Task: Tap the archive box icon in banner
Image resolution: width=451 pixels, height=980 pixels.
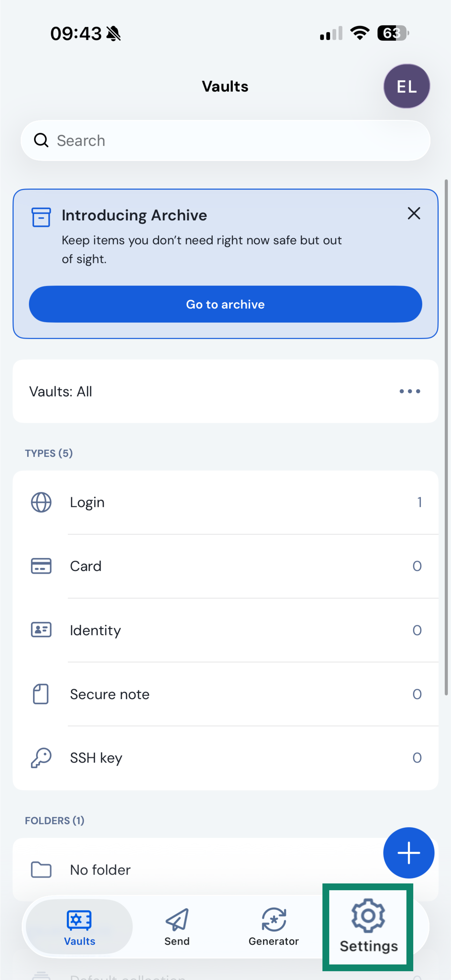Action: click(x=41, y=217)
